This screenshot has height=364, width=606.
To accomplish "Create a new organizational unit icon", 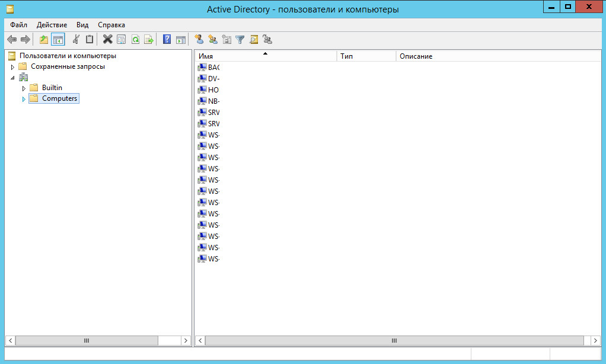I will coord(227,39).
